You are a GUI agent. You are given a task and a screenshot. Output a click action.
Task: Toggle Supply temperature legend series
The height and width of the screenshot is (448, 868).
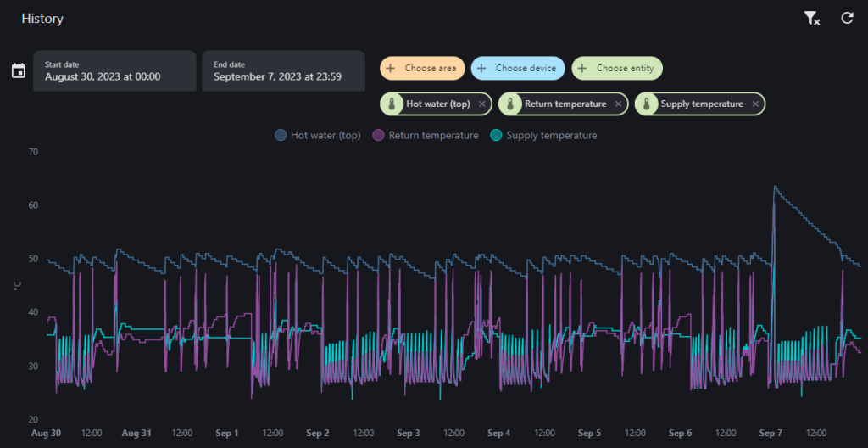(x=543, y=135)
